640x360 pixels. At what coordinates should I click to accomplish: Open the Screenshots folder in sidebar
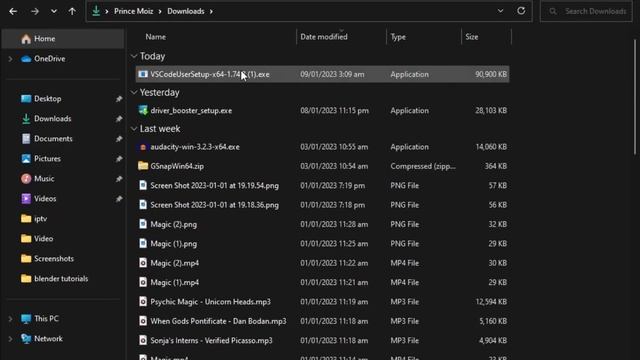54,259
